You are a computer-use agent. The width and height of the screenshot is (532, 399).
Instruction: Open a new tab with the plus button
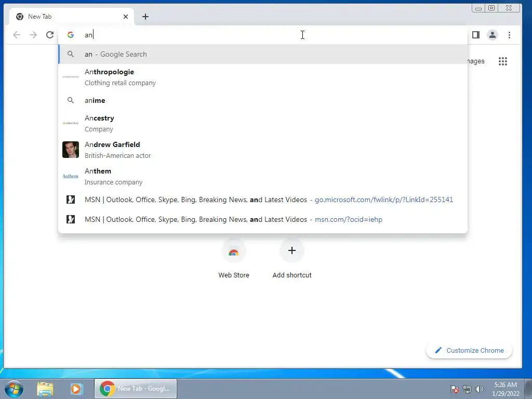[145, 17]
